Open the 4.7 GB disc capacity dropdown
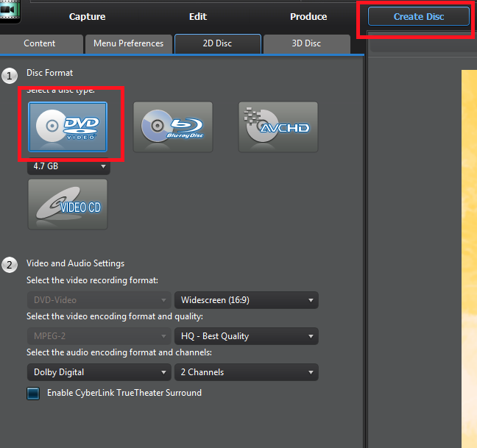 pyautogui.click(x=68, y=166)
